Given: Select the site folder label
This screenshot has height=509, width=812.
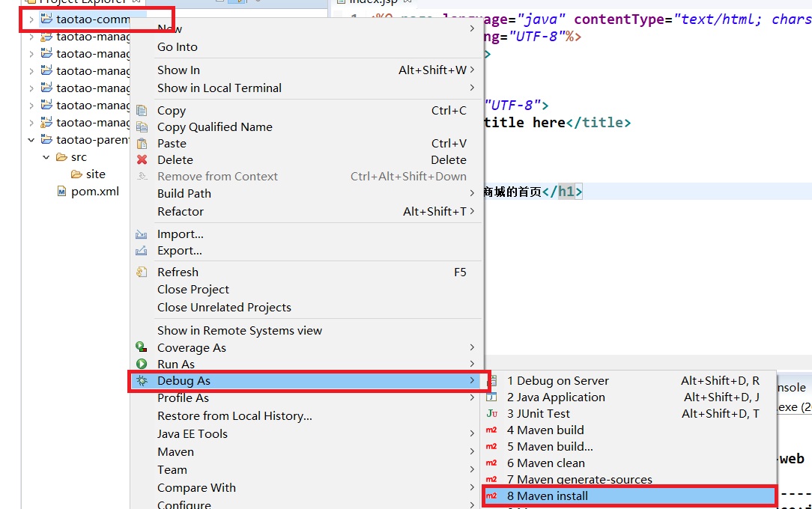Looking at the screenshot, I should point(96,174).
